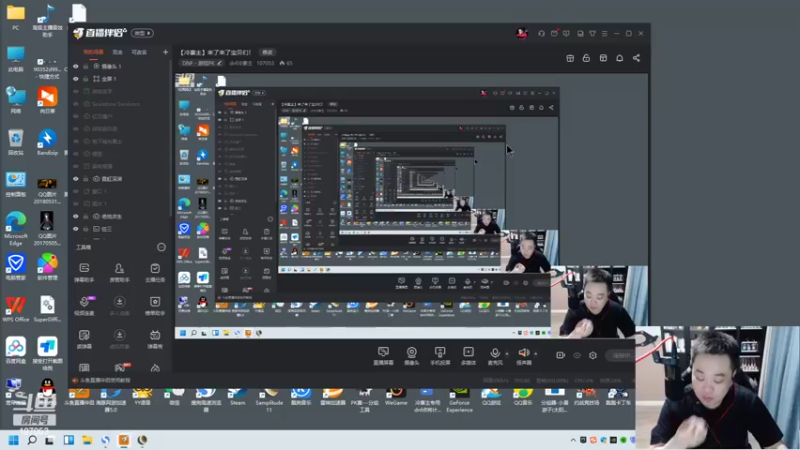Click the lock icon in top right toolbar
This screenshot has width=800, height=450.
(586, 58)
